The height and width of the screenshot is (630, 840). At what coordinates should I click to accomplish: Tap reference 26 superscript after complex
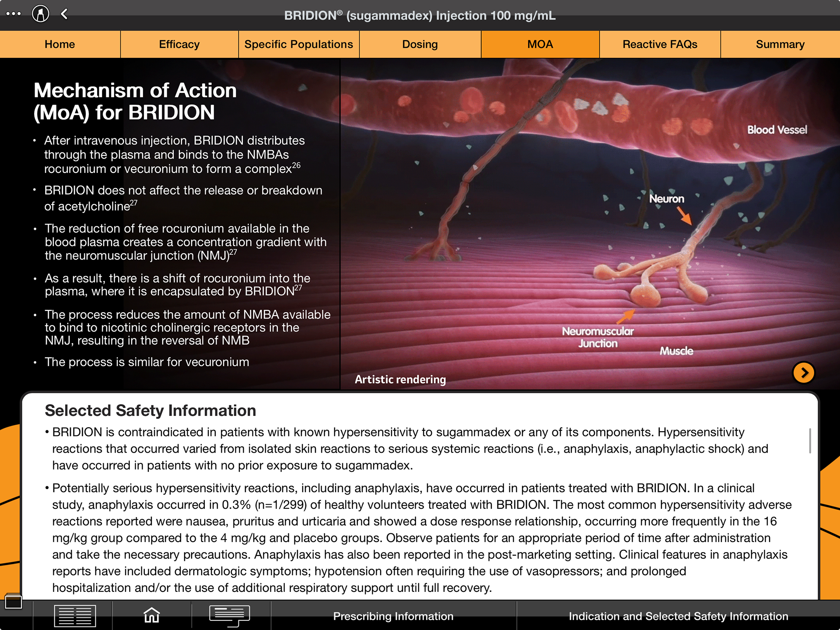click(x=296, y=165)
